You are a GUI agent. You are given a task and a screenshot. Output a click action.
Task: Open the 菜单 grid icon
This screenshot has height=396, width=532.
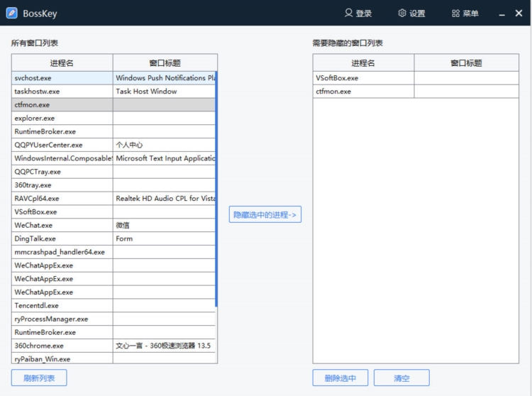455,13
